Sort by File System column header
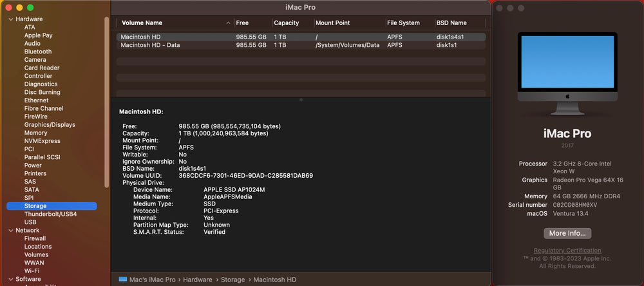The height and width of the screenshot is (286, 644). (403, 23)
